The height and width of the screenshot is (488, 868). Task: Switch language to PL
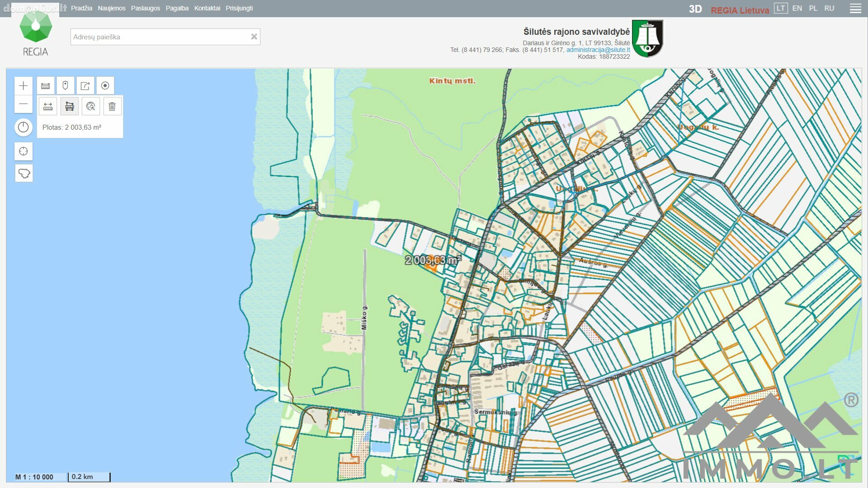pyautogui.click(x=813, y=8)
